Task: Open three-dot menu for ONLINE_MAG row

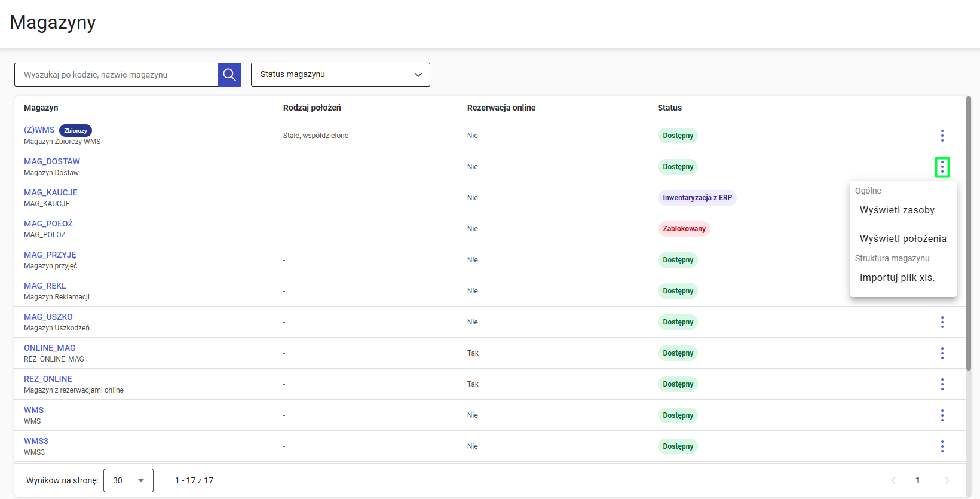Action: (x=942, y=353)
